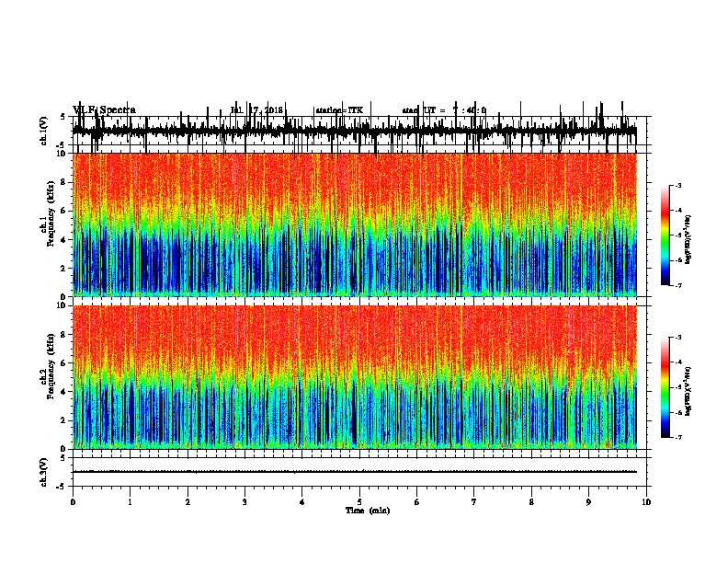Click time axis tick label "5"
728x563 pixels.
click(x=359, y=502)
